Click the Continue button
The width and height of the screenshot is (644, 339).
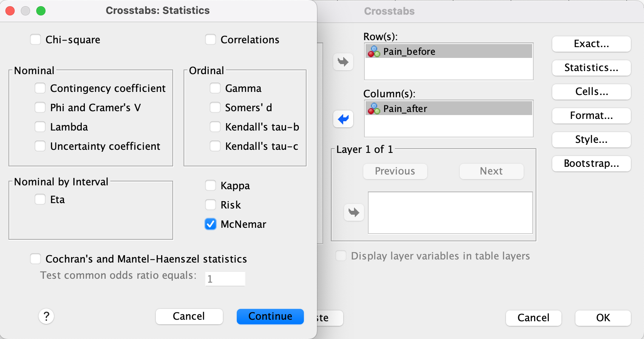click(x=270, y=316)
